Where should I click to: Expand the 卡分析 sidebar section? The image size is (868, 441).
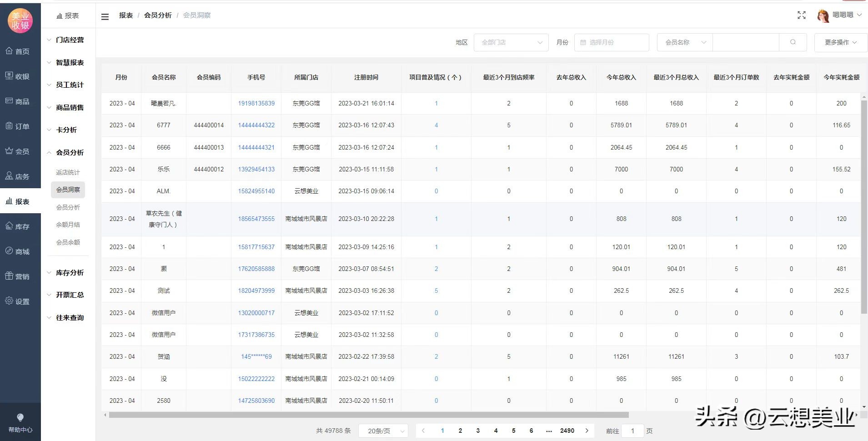click(66, 130)
